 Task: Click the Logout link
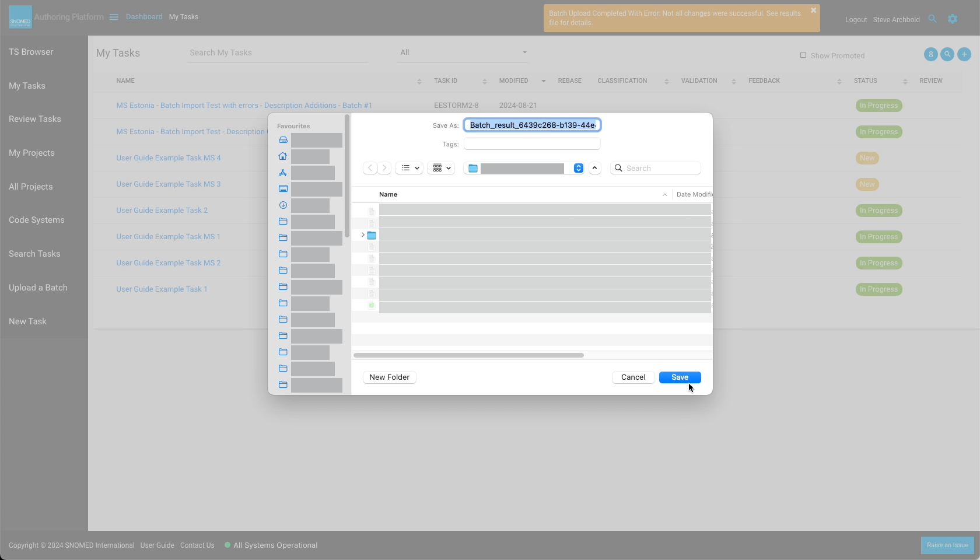[x=856, y=20]
